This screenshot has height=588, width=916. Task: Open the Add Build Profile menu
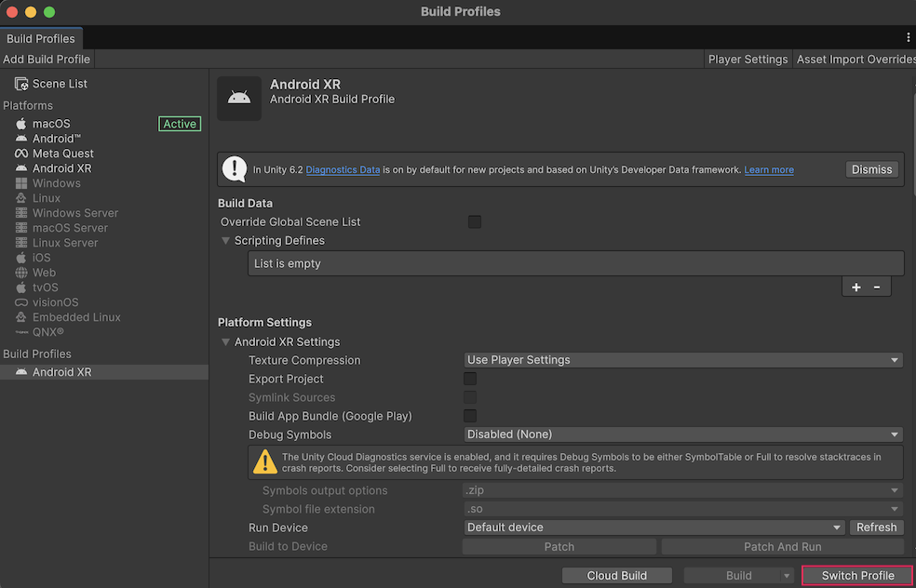coord(47,59)
